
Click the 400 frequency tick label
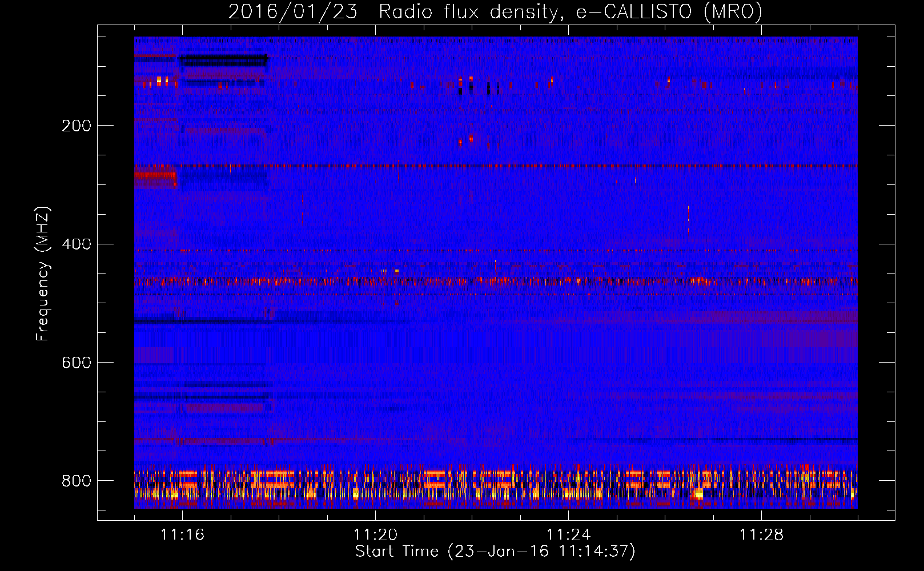[x=77, y=244]
